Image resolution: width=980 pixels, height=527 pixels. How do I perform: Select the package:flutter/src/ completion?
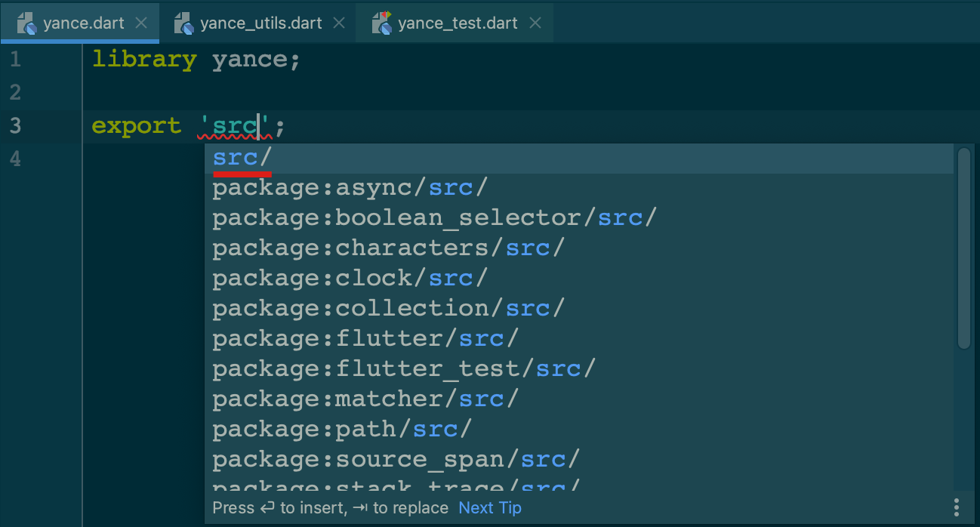coord(579,339)
